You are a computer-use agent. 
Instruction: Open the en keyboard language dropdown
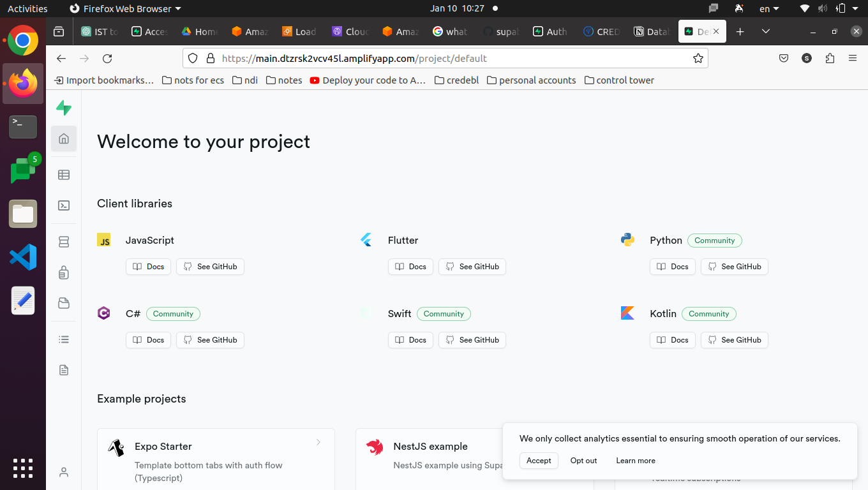769,8
